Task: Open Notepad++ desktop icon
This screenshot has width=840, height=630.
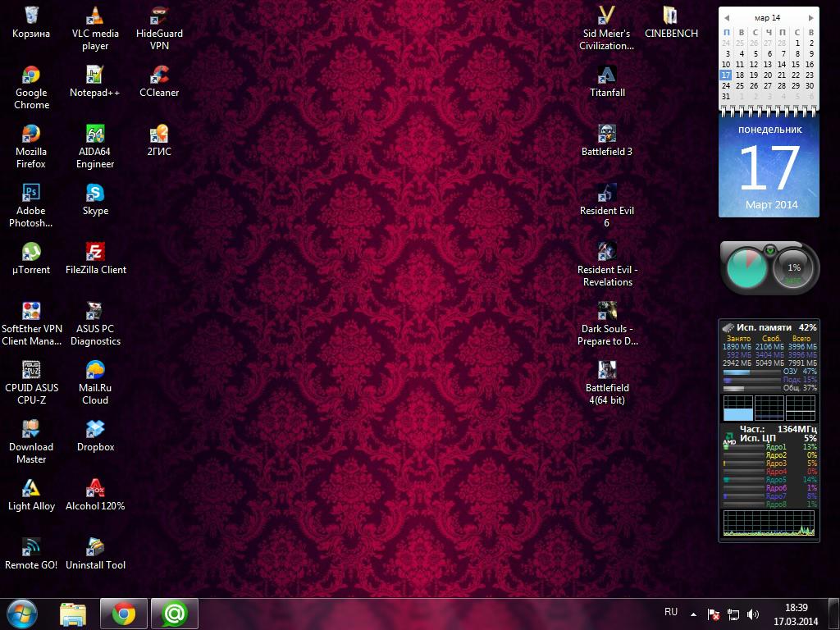Action: [95, 81]
